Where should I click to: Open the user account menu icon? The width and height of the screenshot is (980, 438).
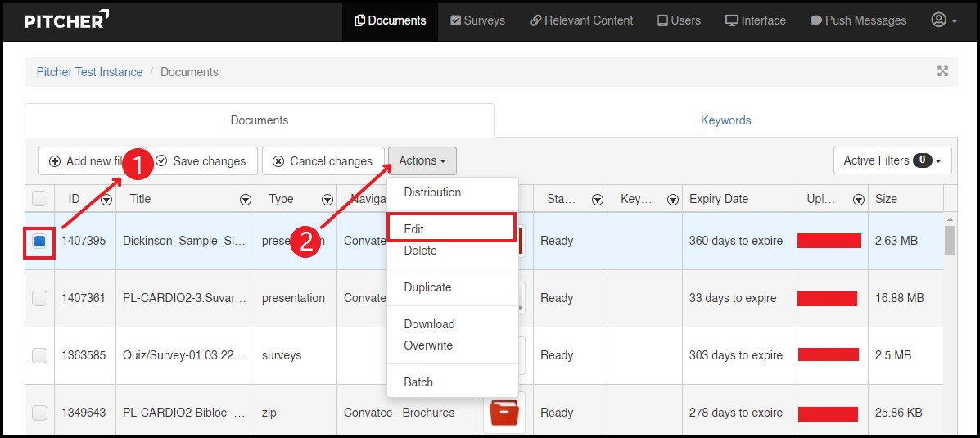coord(944,20)
